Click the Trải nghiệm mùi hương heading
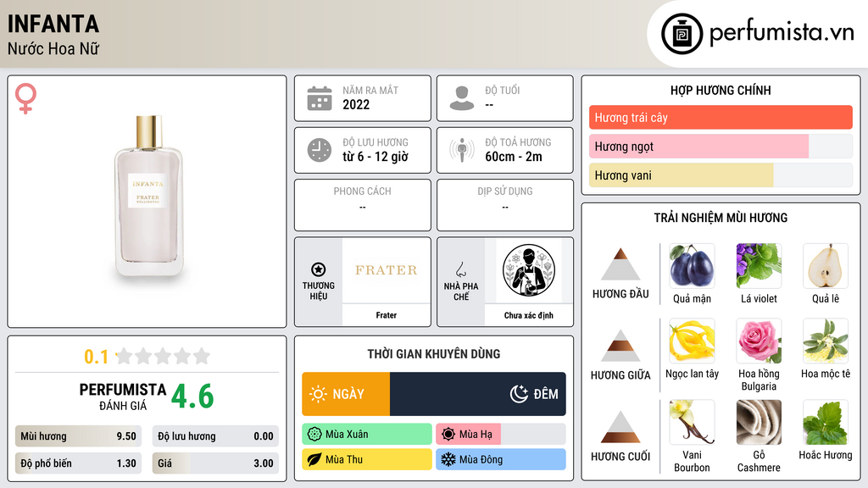Viewport: 868px width, 488px height. pyautogui.click(x=721, y=218)
